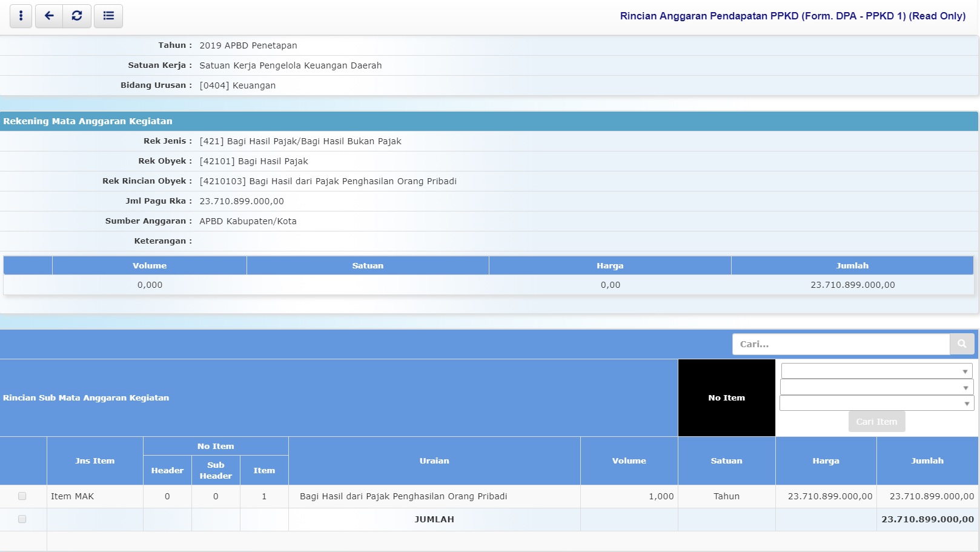Click the Rincian Sub Mata Anggaran Kegiatan heading
Image resolution: width=980 pixels, height=552 pixels.
tap(86, 398)
